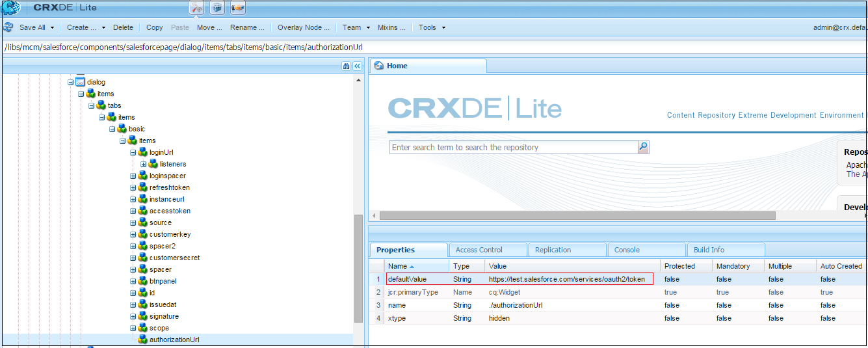Click the Type column header

467,266
